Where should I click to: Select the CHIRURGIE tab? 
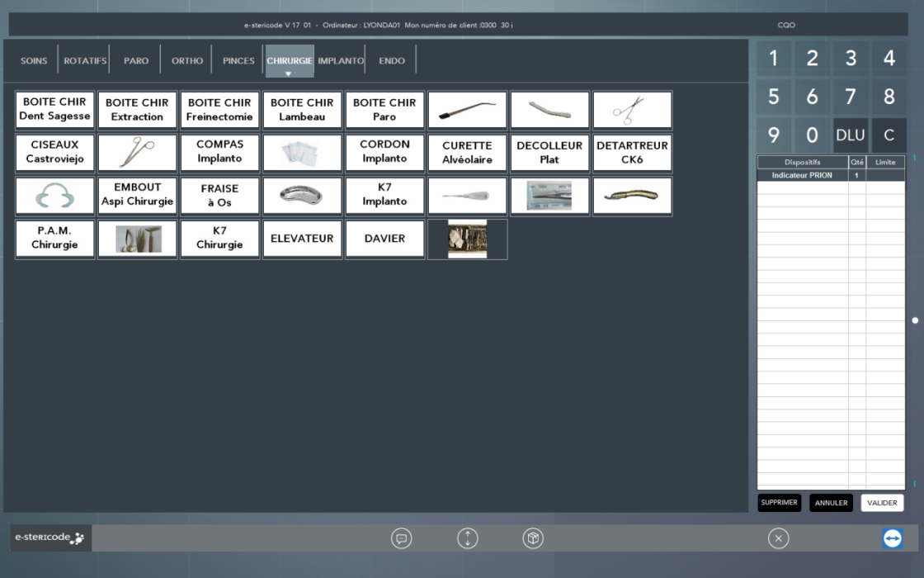tap(290, 60)
